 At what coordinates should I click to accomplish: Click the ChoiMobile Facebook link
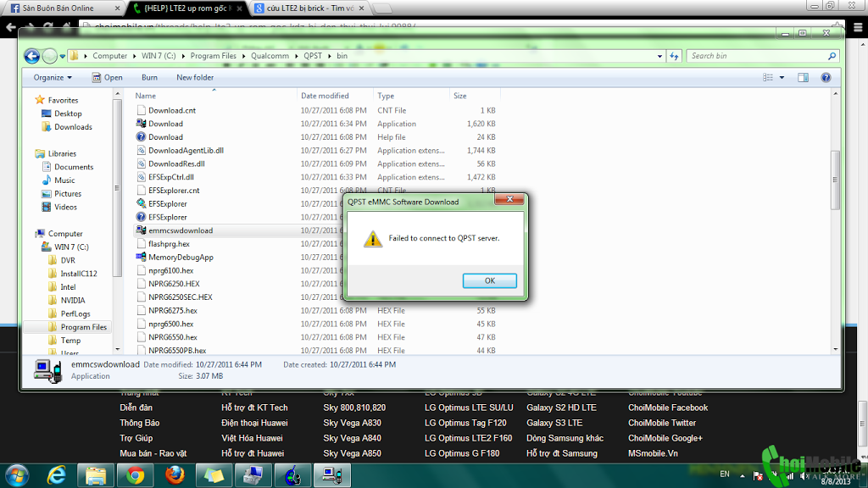[667, 408]
